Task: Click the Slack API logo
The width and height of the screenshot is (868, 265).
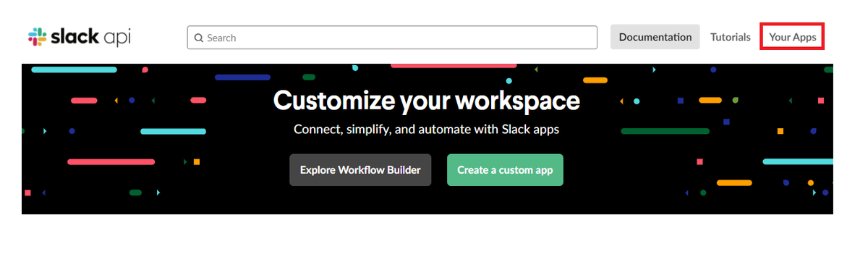Action: (x=80, y=37)
